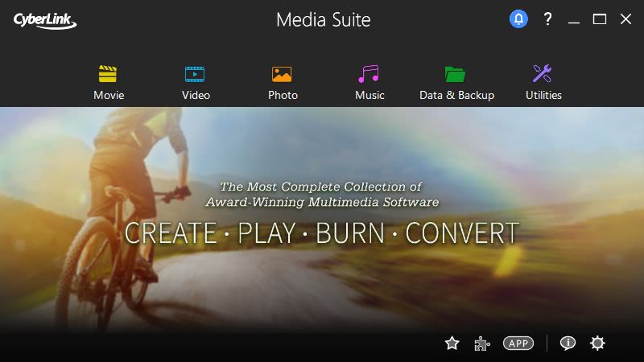Image resolution: width=644 pixels, height=362 pixels.
Task: Open help with the question mark icon
Action: [547, 19]
